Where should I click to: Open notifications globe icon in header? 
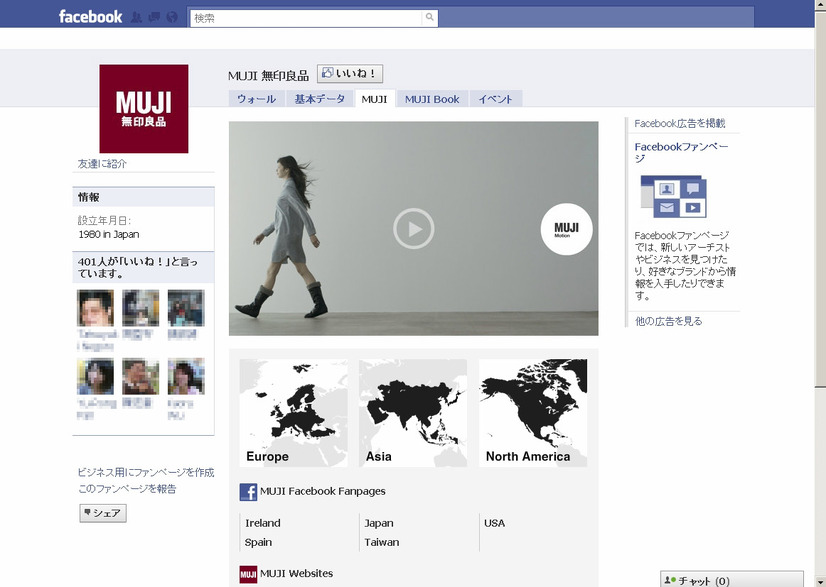(172, 17)
